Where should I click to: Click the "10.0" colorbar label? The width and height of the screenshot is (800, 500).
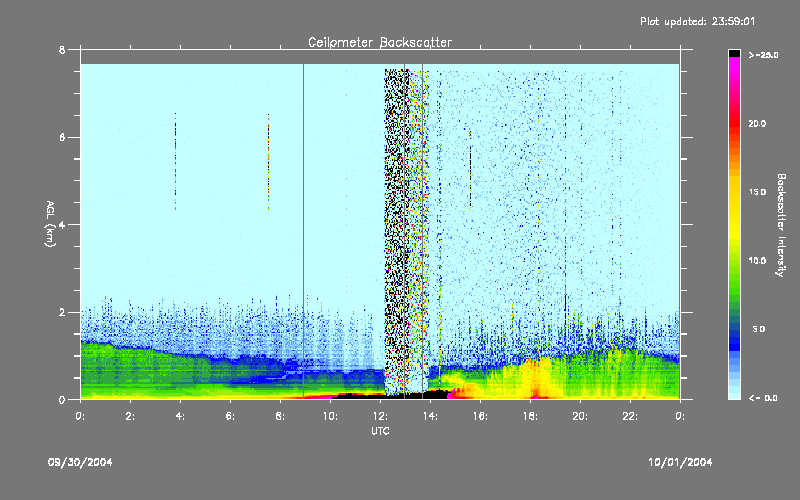[757, 260]
